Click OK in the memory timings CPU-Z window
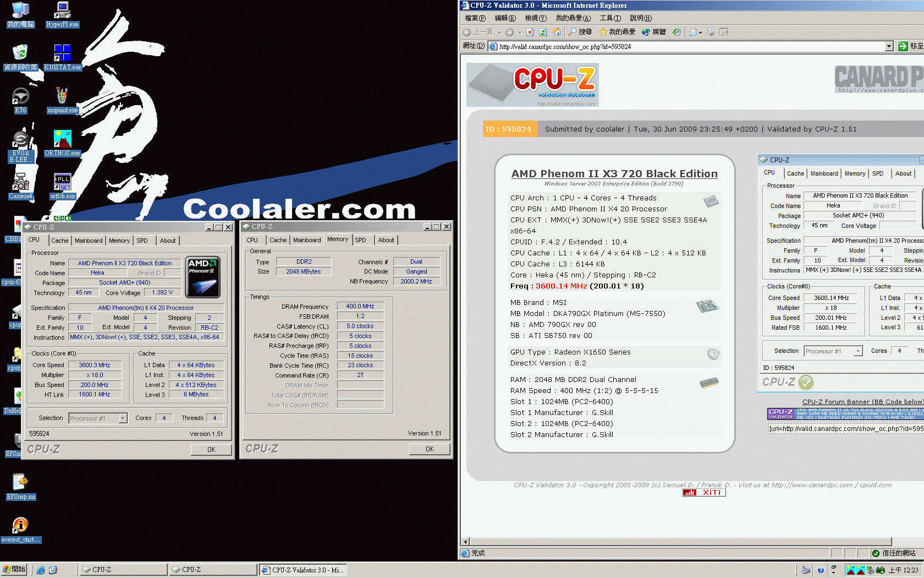Screen dimensions: 924x578 coord(430,449)
